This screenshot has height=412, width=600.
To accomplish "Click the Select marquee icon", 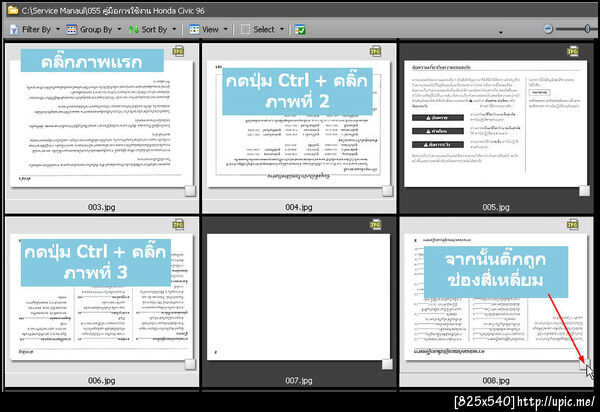I will [x=245, y=29].
